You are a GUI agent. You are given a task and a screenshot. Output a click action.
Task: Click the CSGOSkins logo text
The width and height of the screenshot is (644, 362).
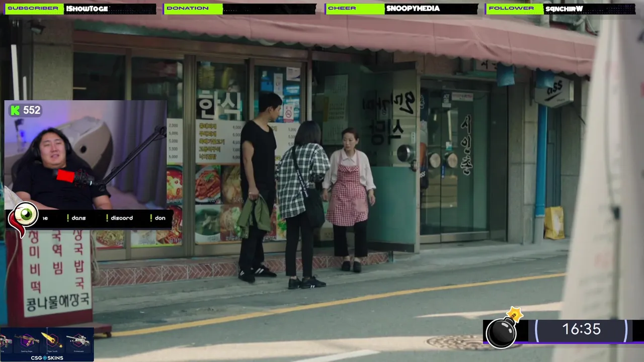(46, 357)
